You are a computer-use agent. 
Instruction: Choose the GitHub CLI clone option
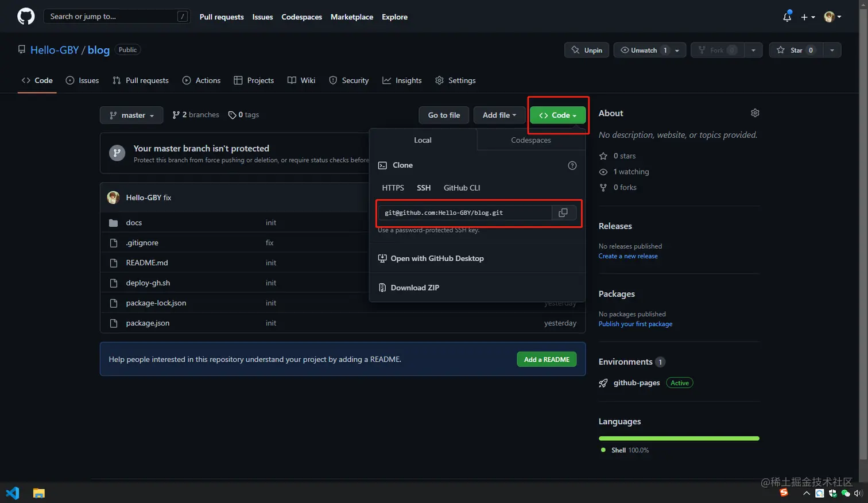462,188
